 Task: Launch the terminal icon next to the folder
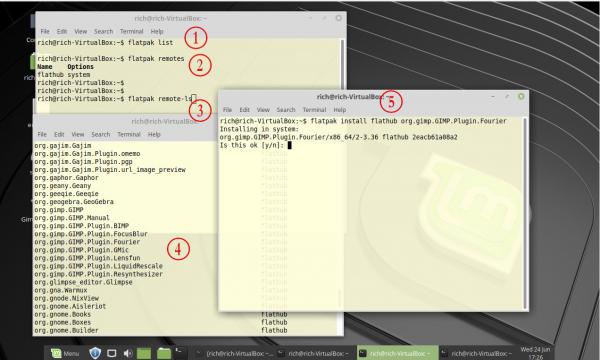pos(179,350)
